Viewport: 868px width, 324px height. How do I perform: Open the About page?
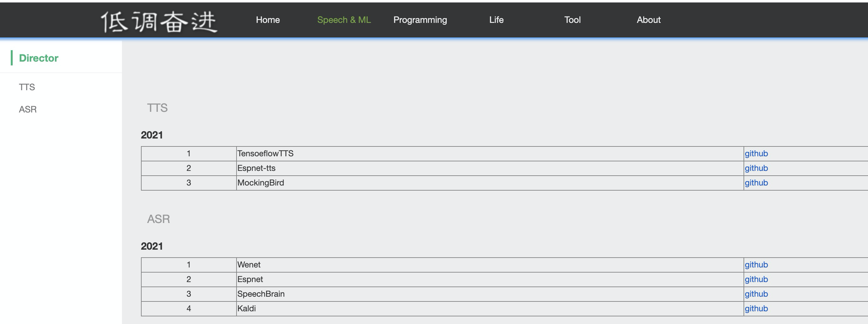coord(649,20)
